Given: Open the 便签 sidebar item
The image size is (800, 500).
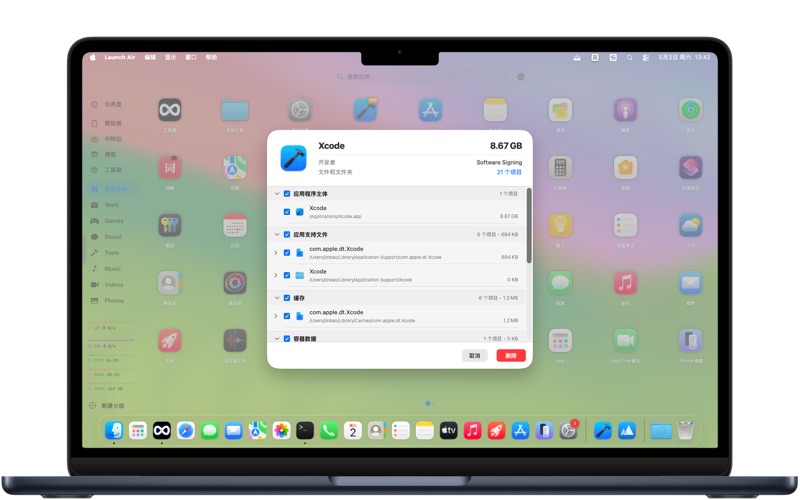Looking at the screenshot, I should (x=104, y=154).
